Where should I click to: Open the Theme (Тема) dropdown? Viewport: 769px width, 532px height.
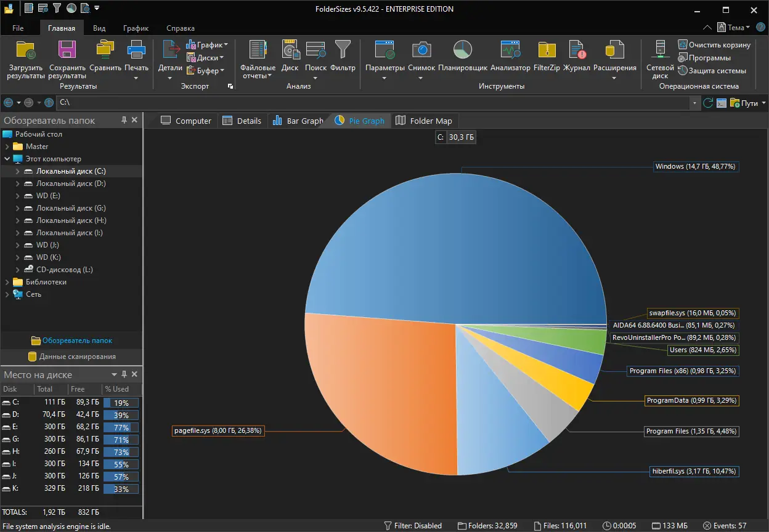tap(734, 28)
